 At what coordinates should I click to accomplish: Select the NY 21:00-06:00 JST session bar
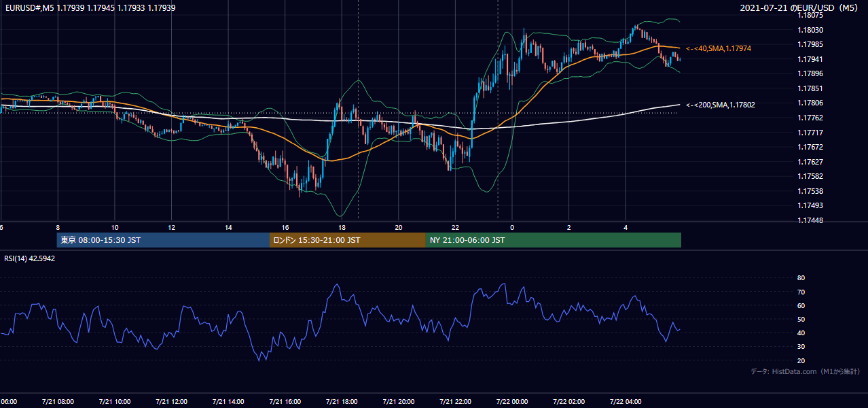[554, 240]
